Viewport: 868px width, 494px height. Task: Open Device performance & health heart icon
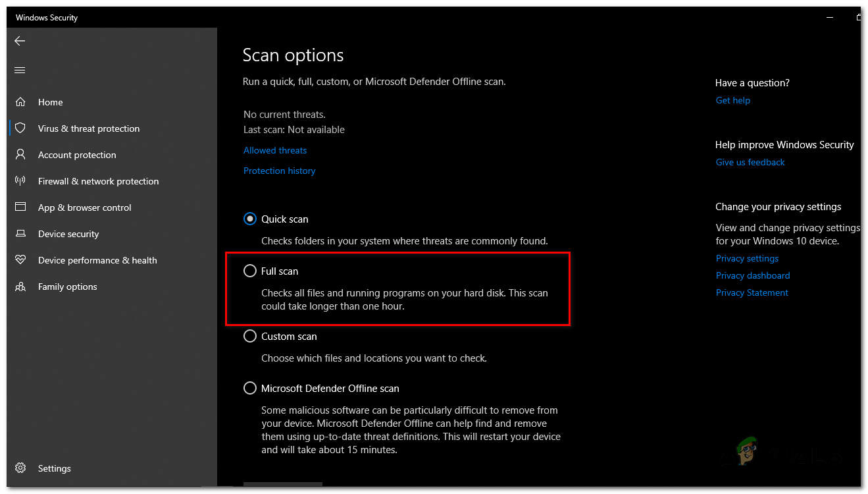(x=20, y=260)
